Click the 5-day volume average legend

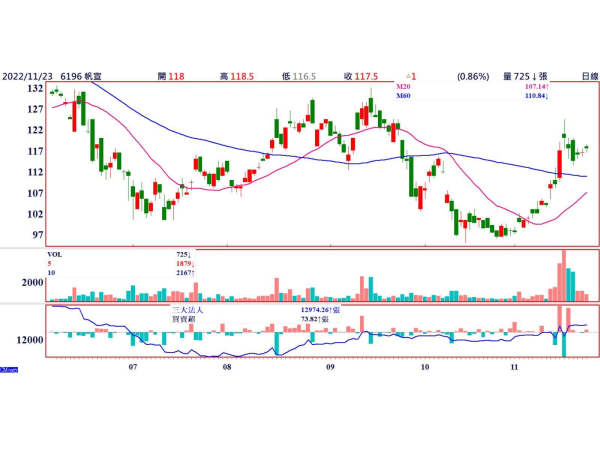(x=121, y=264)
